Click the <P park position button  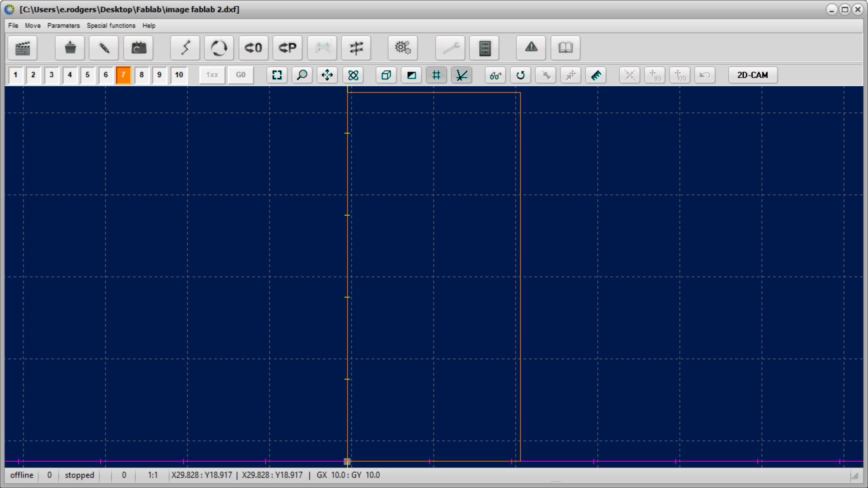(288, 48)
